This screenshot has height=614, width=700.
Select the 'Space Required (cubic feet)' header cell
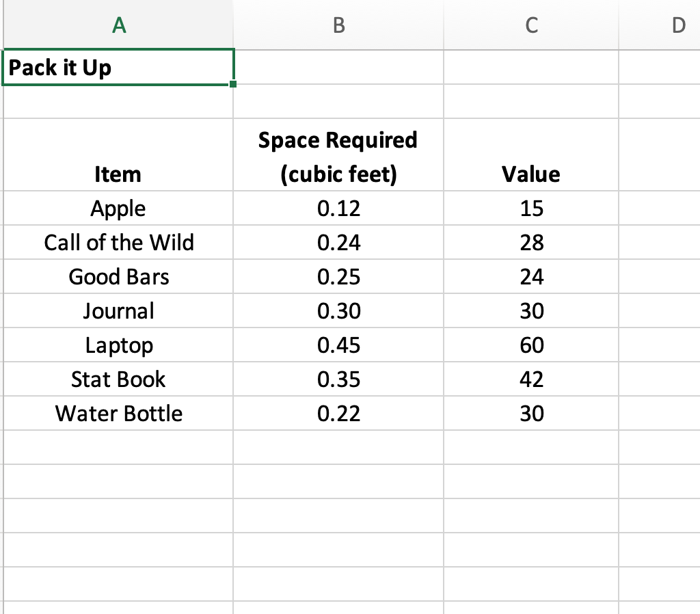(338, 155)
